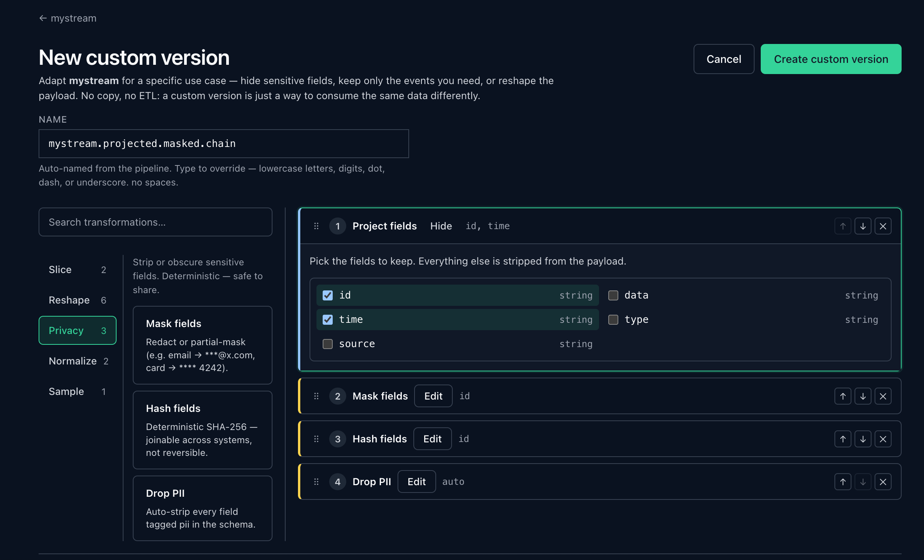Grab drag handle of Project fields step

(316, 226)
